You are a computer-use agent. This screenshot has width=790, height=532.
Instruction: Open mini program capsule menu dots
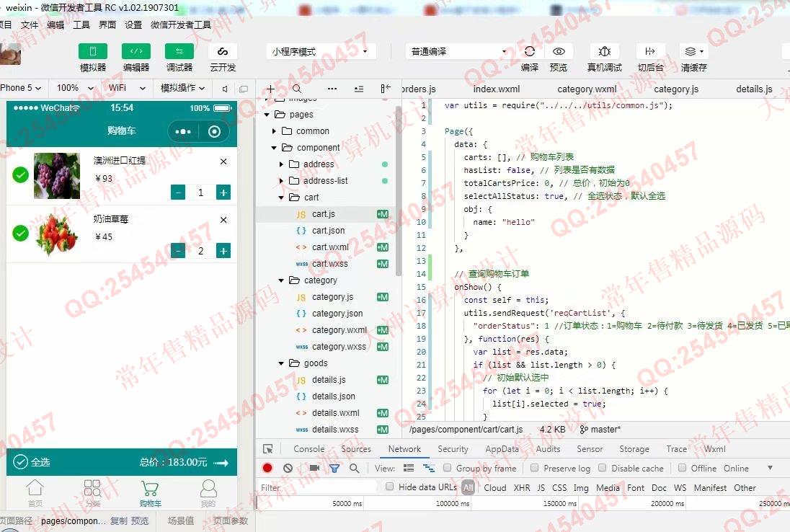pyautogui.click(x=183, y=131)
